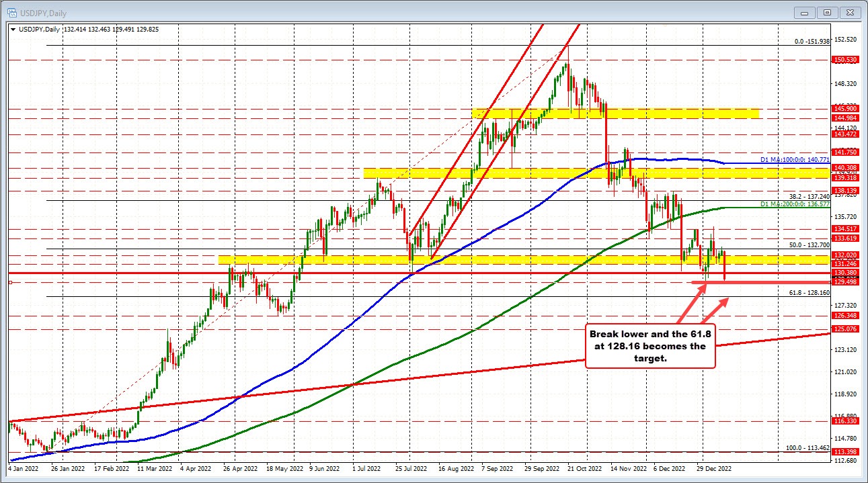Click the 126.348 red price tag
Viewport: 868px width, 483px height.
[844, 315]
